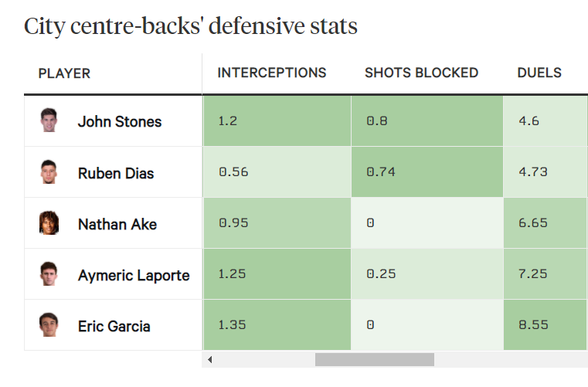
Task: Select the Ruben Dias name
Action: pos(116,173)
